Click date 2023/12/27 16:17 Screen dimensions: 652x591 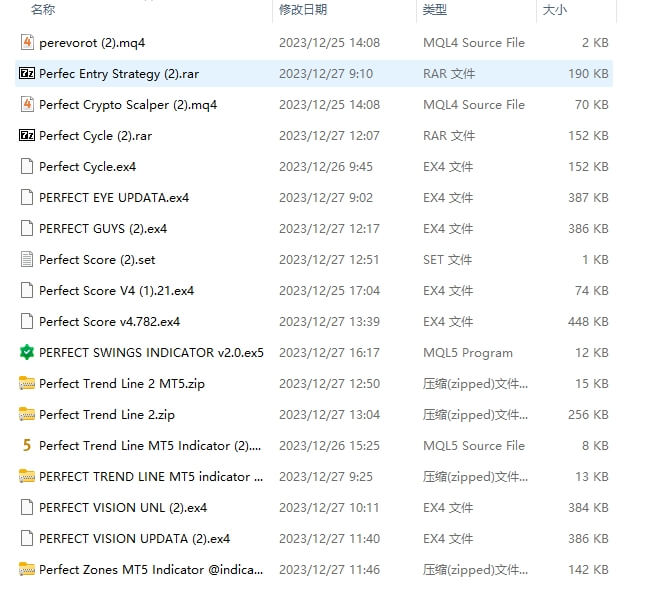point(329,353)
